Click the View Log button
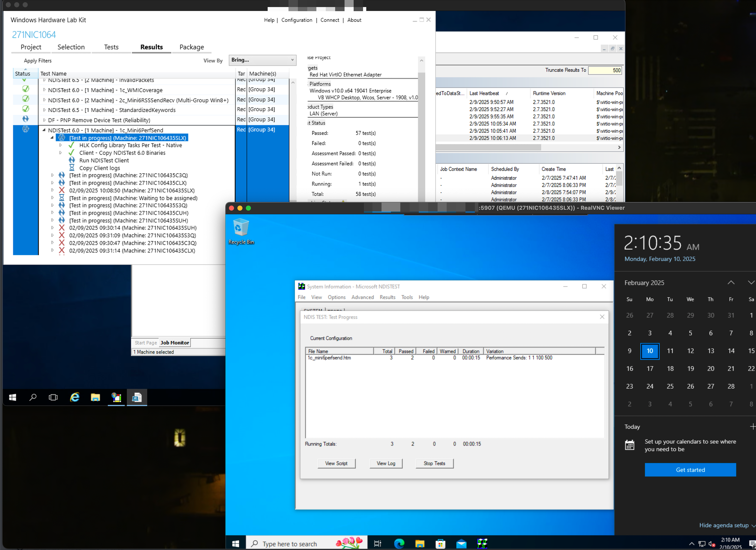 click(x=386, y=463)
